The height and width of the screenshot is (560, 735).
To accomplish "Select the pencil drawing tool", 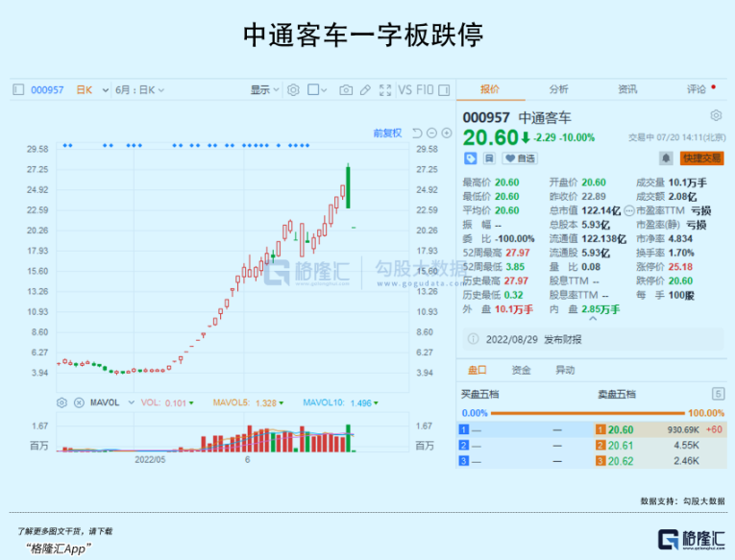I will [x=365, y=90].
